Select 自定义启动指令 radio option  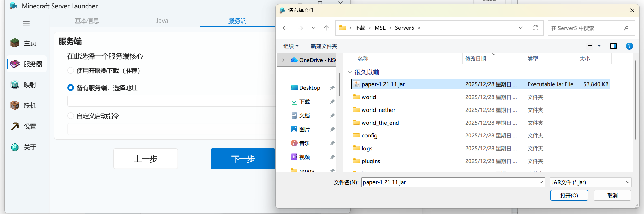(71, 116)
